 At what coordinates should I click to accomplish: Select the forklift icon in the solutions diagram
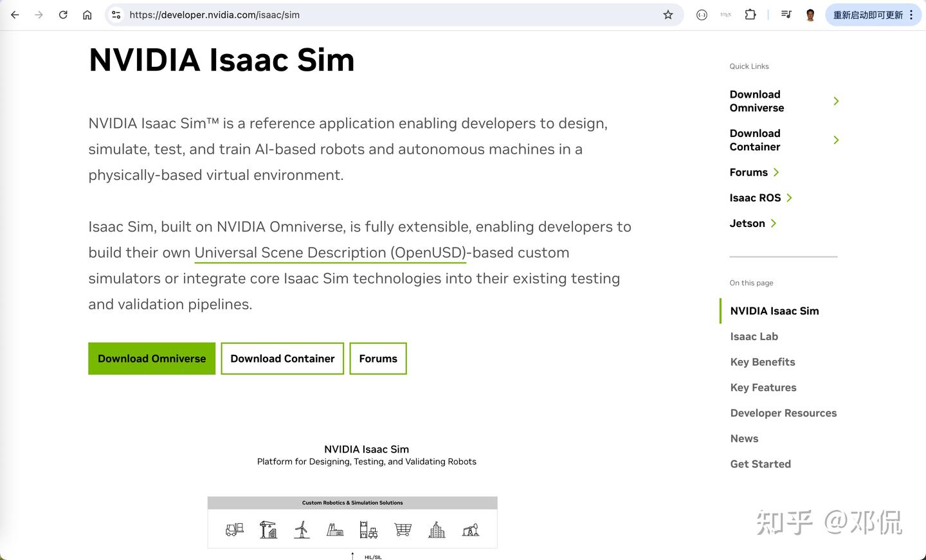coord(233,529)
